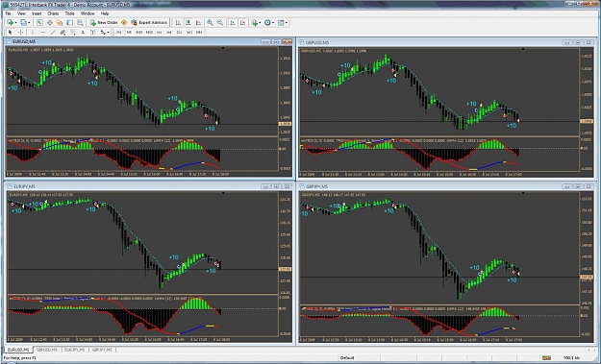The height and width of the screenshot is (364, 601).
Task: Open the Indicators list icon
Action: [255, 23]
